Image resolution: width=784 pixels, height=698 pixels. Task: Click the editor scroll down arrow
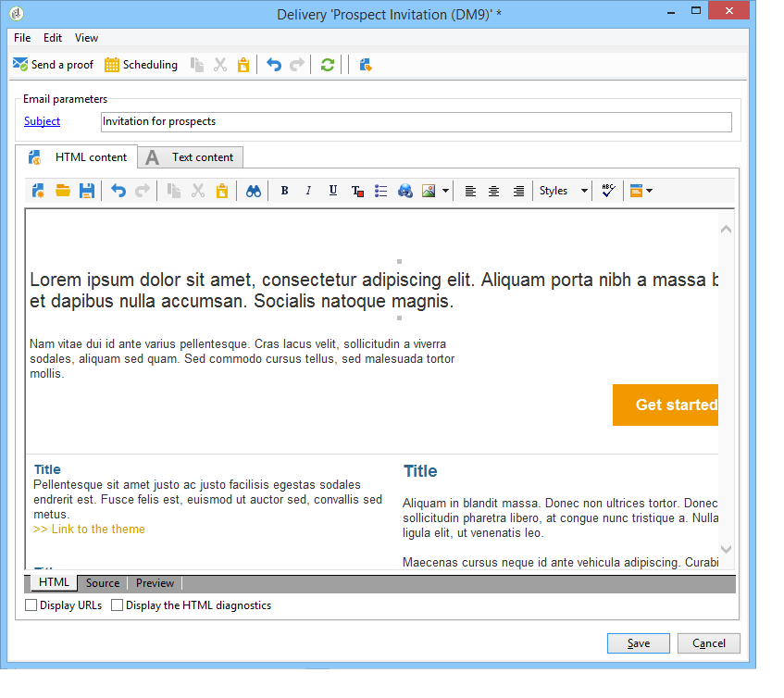pyautogui.click(x=727, y=549)
